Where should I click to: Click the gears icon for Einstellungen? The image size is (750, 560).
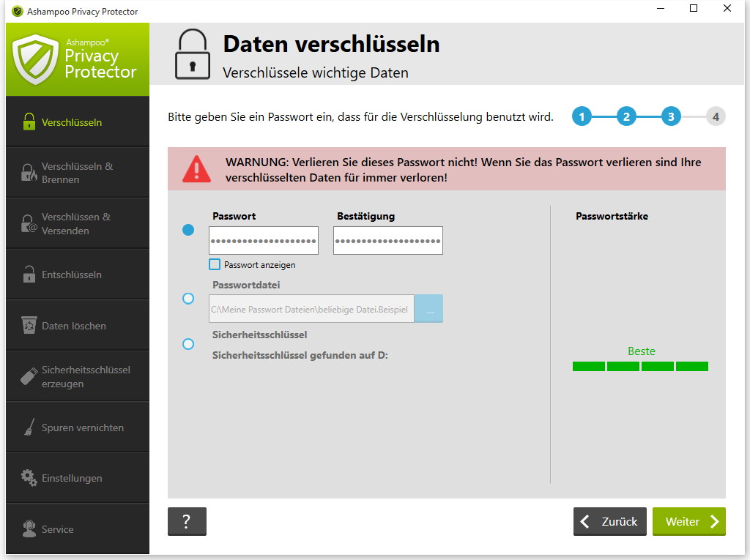coord(29,478)
